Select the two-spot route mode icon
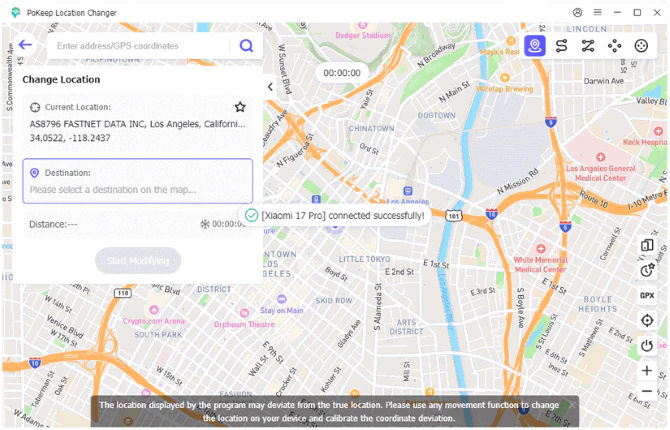Viewport: 670px width, 430px height. [x=561, y=46]
